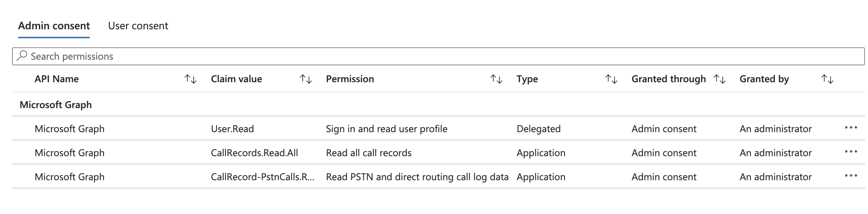Click the search magnifier icon
Screen dimensions: 868x214
[x=22, y=56]
